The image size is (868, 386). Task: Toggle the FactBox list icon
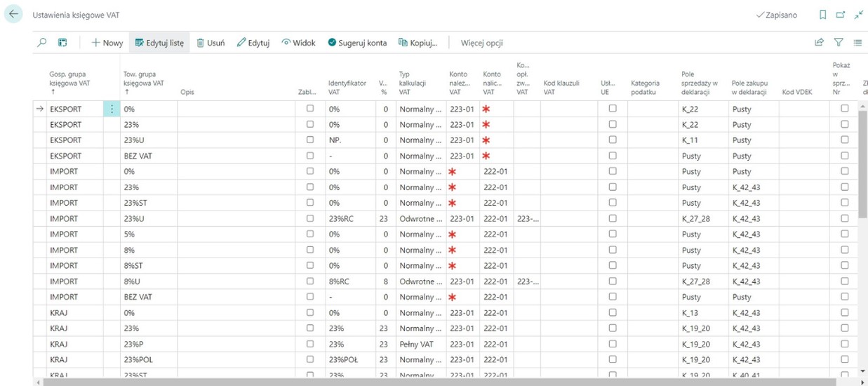coord(858,43)
